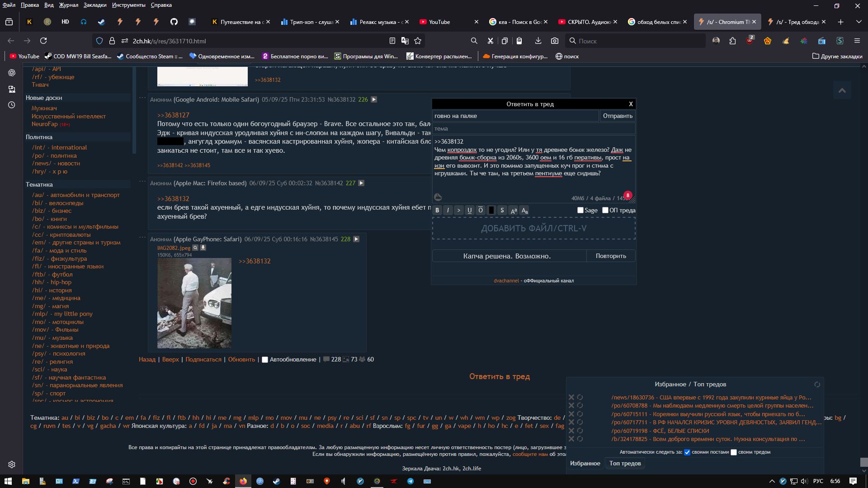Enable the Sage checkbox
Viewport: 868px width, 488px height.
tap(580, 210)
